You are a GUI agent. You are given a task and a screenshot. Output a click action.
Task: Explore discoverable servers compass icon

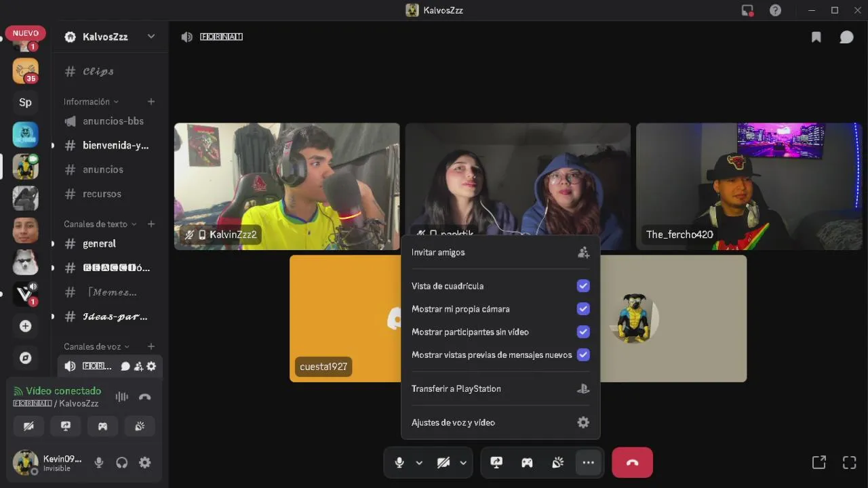point(25,358)
